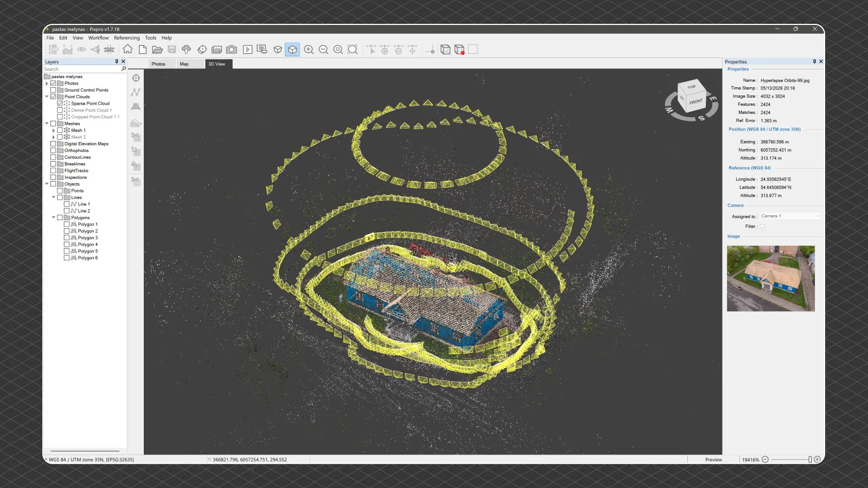Check the Polygon 3 checkbox
The width and height of the screenshot is (868, 488).
pos(66,237)
